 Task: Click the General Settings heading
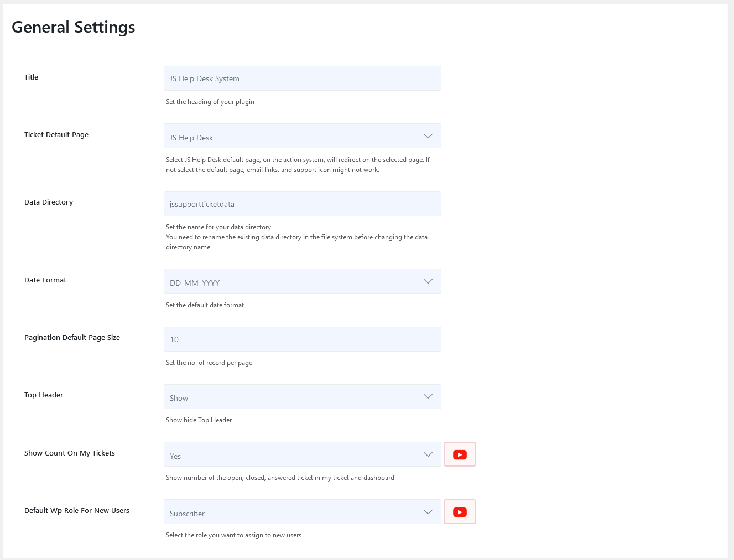click(74, 27)
